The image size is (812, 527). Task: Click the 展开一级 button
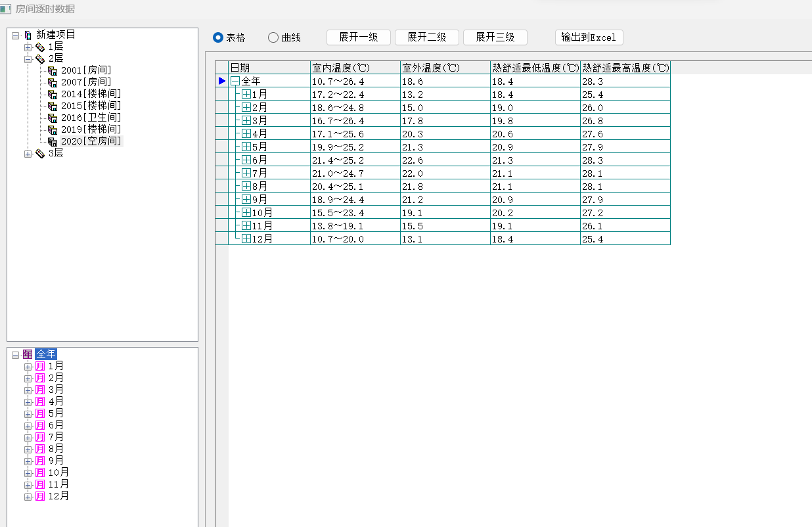tap(358, 37)
